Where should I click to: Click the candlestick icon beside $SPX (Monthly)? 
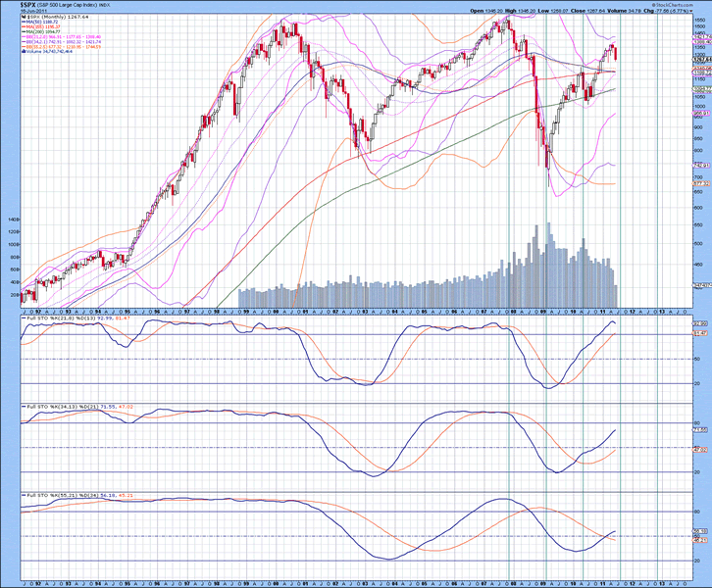point(25,17)
